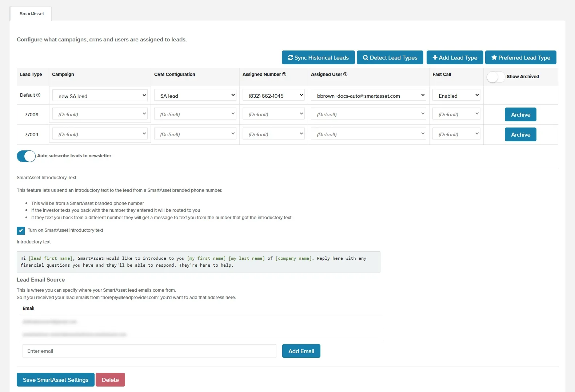Open the Default row Assigned User dropdown
This screenshot has height=392, width=575.
(x=368, y=96)
